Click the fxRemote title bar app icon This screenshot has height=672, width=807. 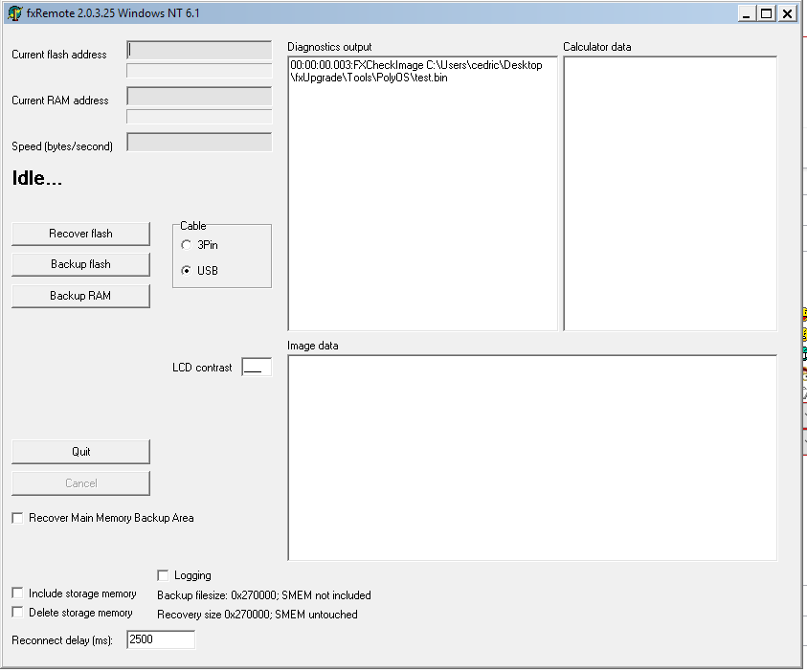coord(15,12)
